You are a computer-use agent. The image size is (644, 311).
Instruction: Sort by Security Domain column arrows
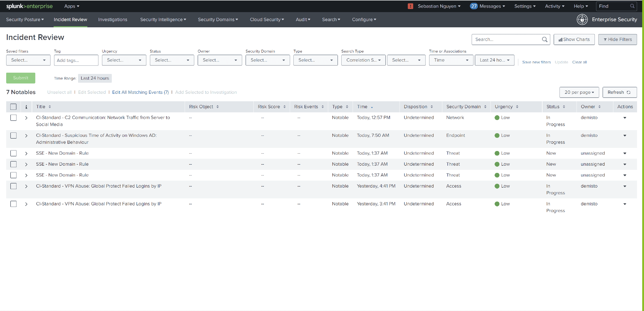(485, 107)
